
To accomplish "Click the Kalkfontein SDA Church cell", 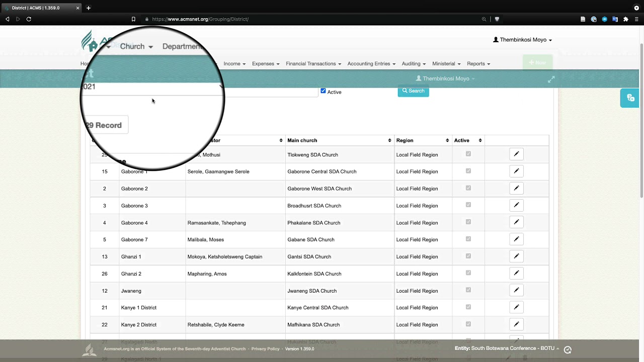I will (340, 274).
